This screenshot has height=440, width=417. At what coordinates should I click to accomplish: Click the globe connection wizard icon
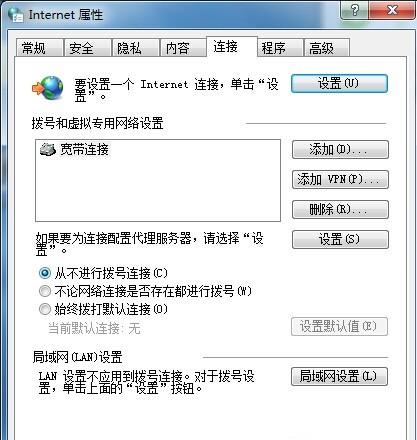48,88
